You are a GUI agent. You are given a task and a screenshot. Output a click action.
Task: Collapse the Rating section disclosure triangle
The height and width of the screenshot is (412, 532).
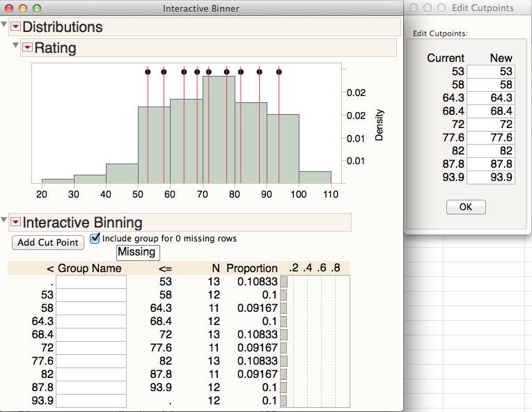click(x=16, y=46)
